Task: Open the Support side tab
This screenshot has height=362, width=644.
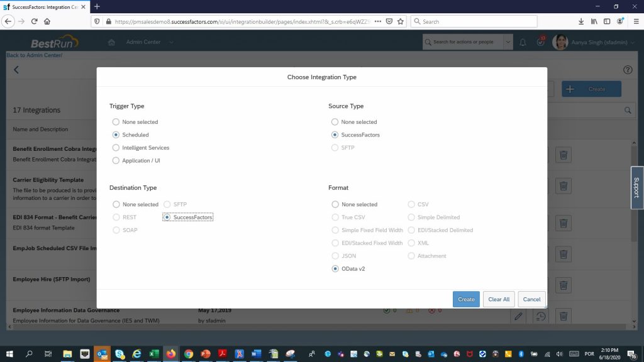Action: tap(637, 188)
